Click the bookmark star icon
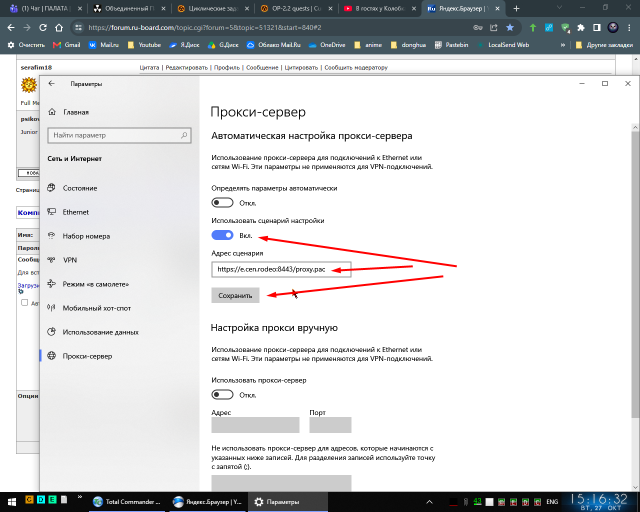 [510, 27]
